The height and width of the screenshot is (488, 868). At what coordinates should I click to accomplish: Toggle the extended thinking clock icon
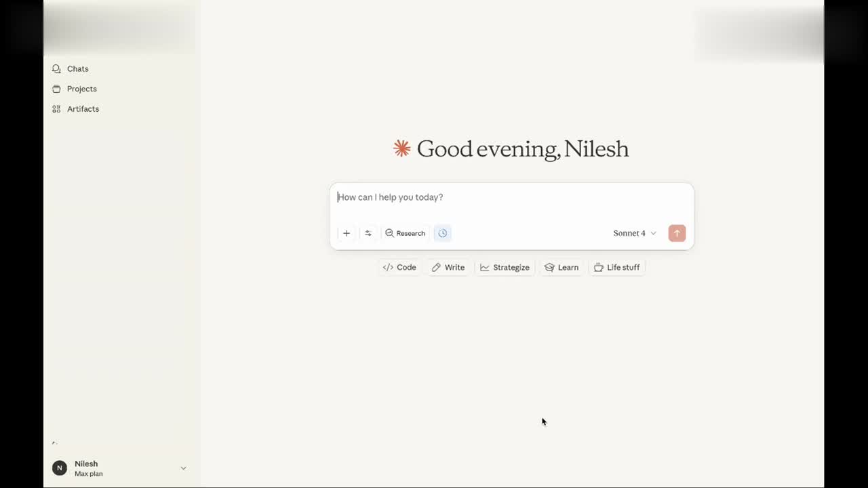[x=443, y=233]
